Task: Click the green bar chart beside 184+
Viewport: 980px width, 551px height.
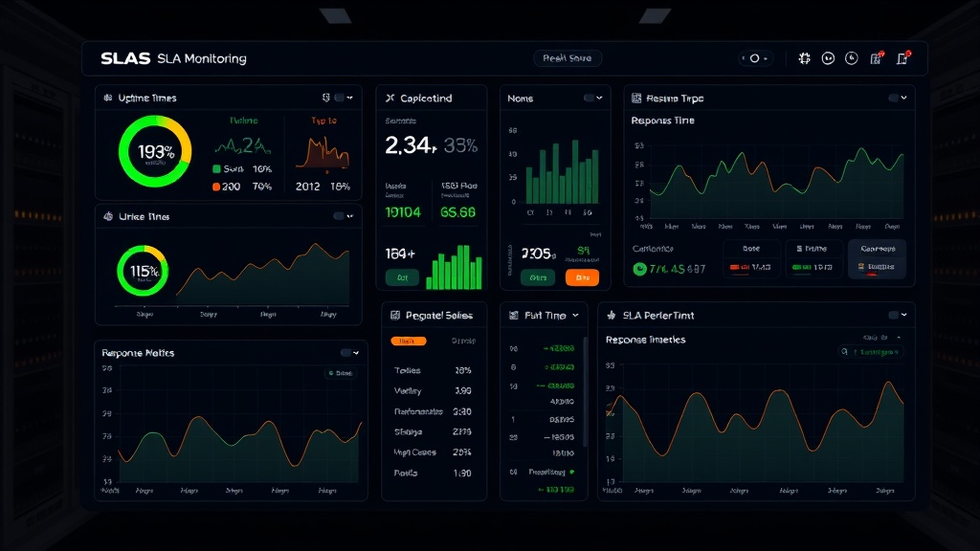Action: click(x=455, y=267)
